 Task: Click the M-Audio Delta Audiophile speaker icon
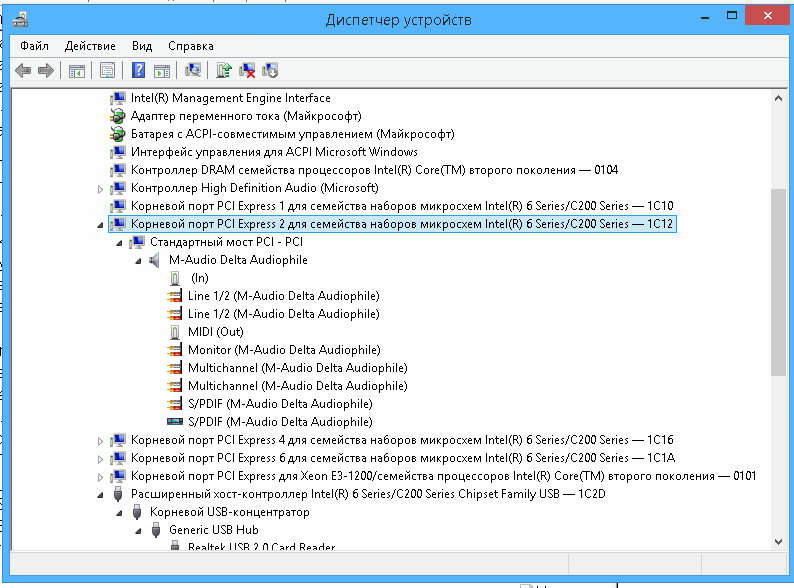pyautogui.click(x=154, y=260)
